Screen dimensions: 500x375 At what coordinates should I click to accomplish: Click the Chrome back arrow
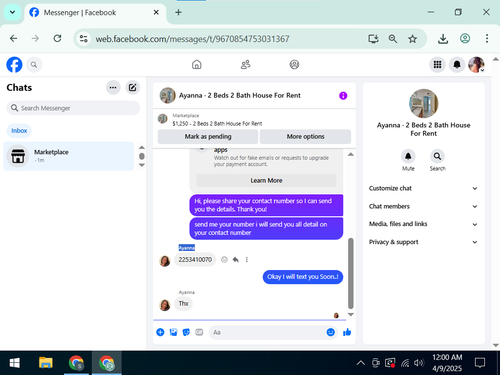pyautogui.click(x=14, y=39)
